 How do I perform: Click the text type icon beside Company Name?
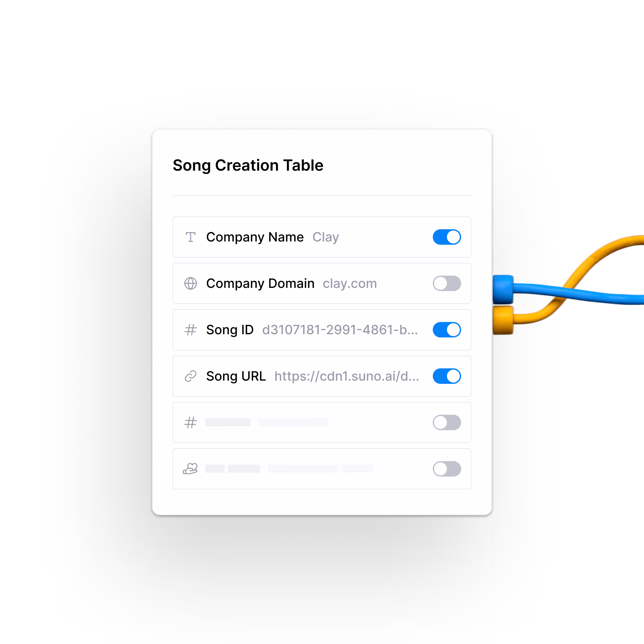[x=190, y=237]
